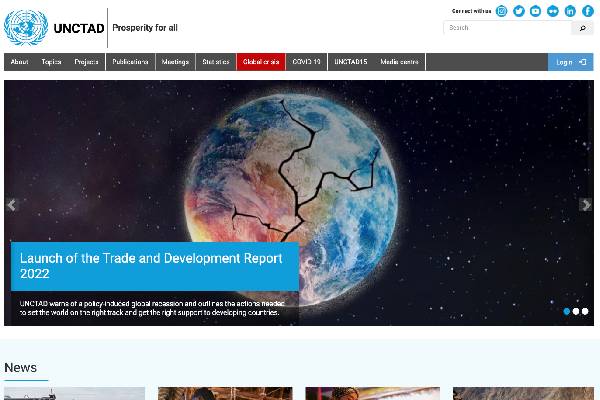This screenshot has height=400, width=600.
Task: Click the search magnifier button
Action: click(x=583, y=28)
